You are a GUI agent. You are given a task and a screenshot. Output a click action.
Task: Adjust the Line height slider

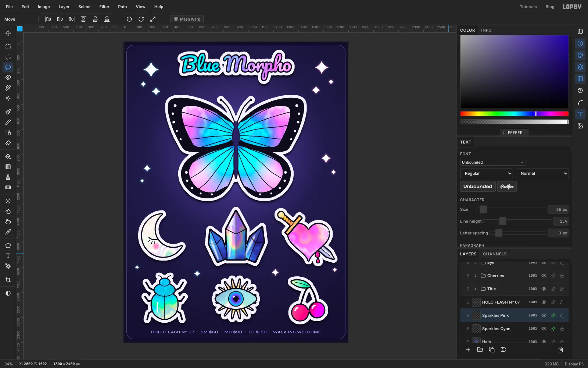517,221
